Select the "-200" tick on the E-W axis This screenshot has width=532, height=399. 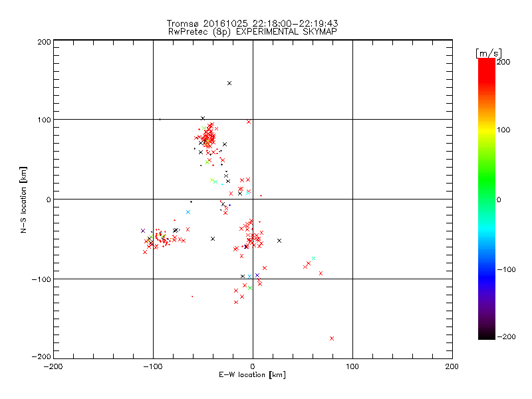coord(53,366)
